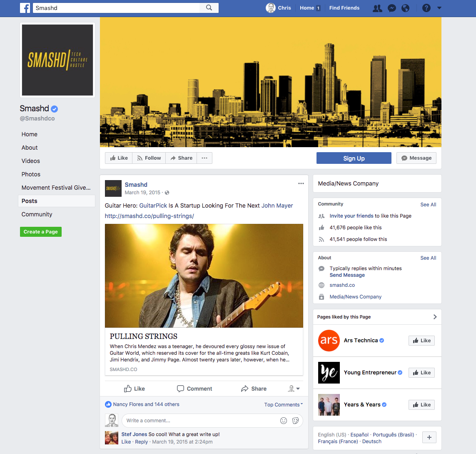Open Videos in the sidebar

click(31, 161)
